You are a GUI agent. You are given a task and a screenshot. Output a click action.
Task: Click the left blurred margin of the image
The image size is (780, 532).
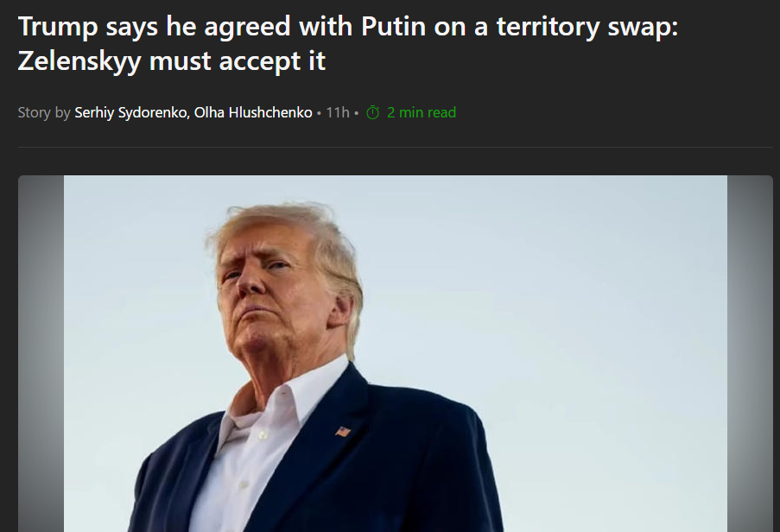pyautogui.click(x=41, y=353)
